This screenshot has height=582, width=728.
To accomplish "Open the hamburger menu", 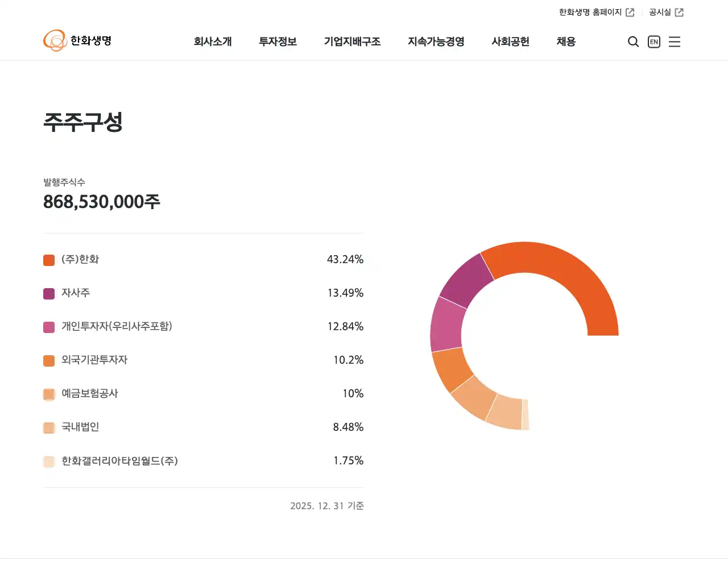I will (x=675, y=41).
